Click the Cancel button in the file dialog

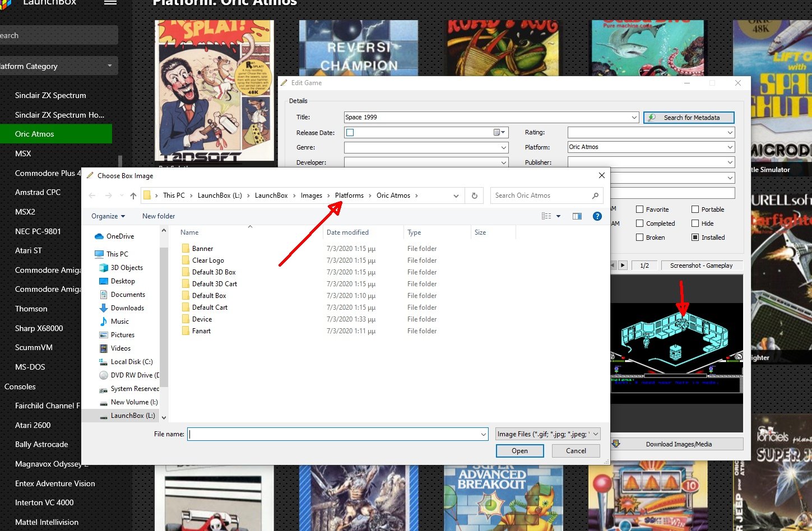(576, 451)
